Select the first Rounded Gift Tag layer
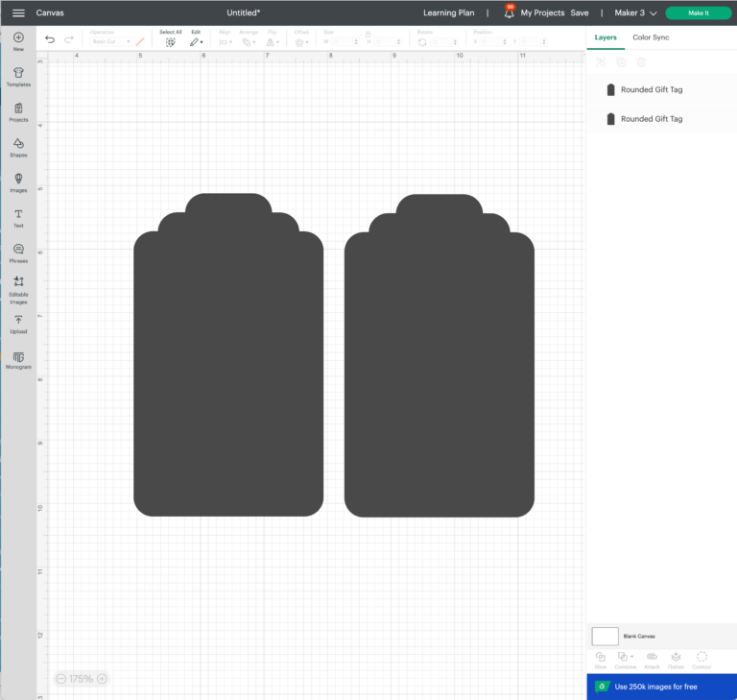The image size is (737, 700). [651, 89]
